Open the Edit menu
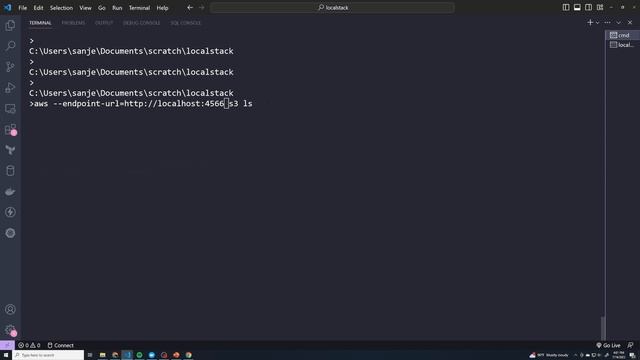640x360 pixels. (x=38, y=8)
